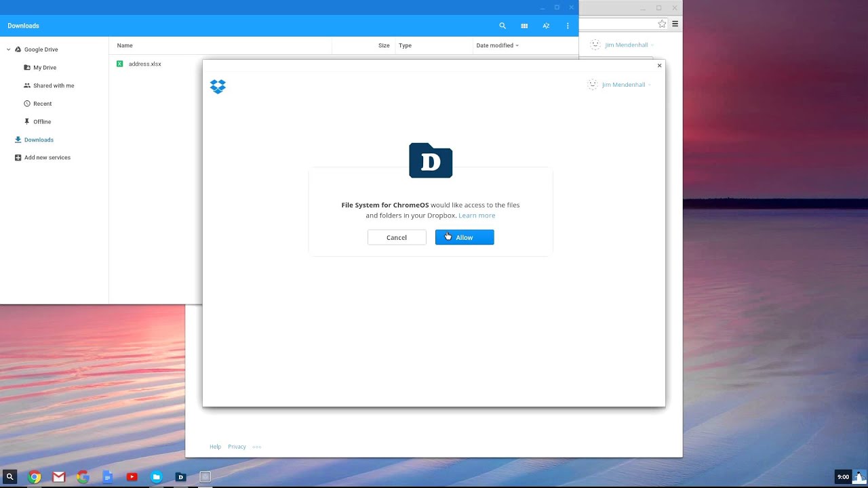Open the Files app from shelf
Image resolution: width=868 pixels, height=488 pixels.
pos(156,477)
